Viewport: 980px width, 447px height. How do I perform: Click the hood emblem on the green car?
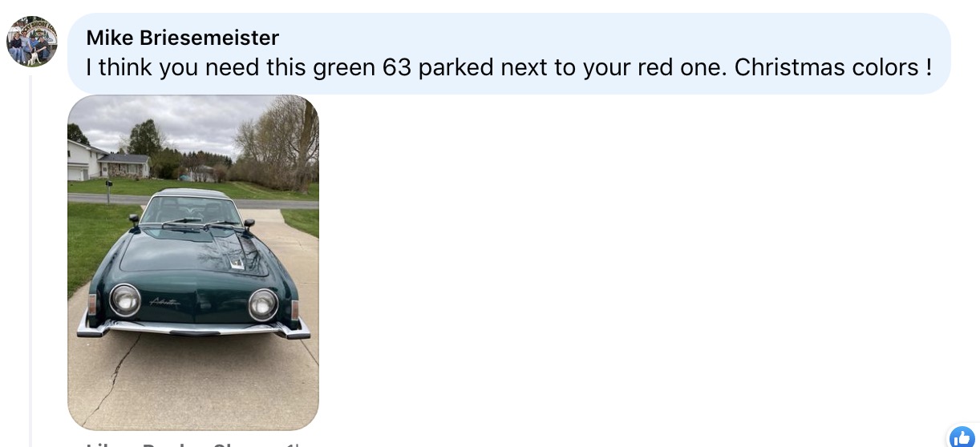point(237,262)
